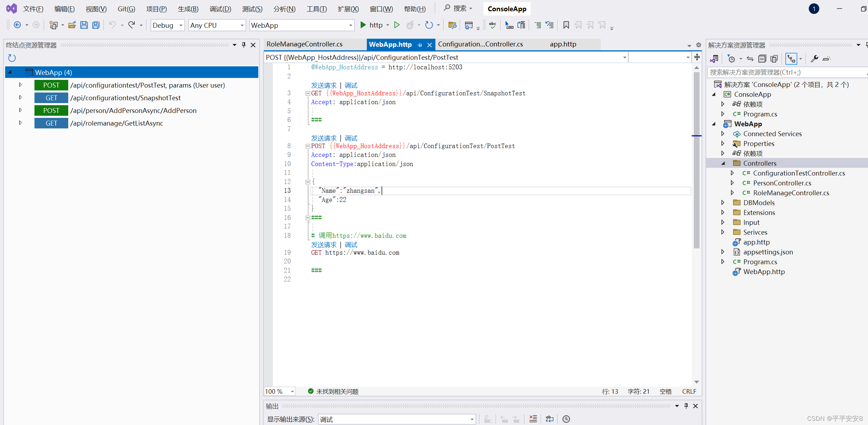Pin the Endpoints Explorer panel
The height and width of the screenshot is (425, 868).
pos(244,45)
